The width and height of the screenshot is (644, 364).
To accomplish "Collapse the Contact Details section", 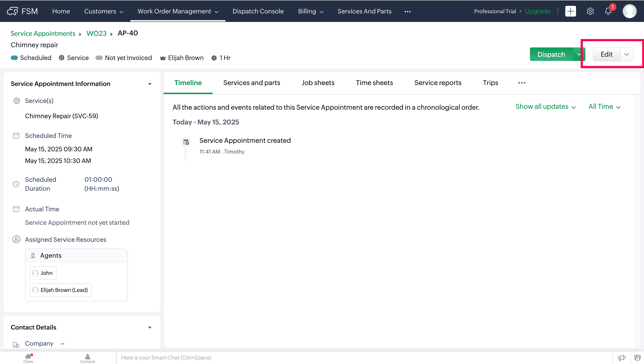I will (x=150, y=328).
